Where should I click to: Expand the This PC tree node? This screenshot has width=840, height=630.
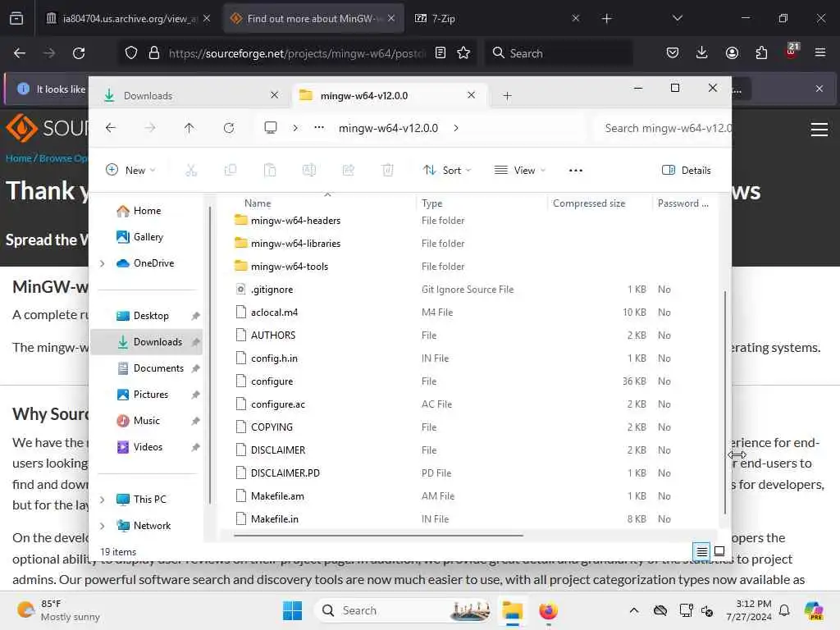pos(103,500)
